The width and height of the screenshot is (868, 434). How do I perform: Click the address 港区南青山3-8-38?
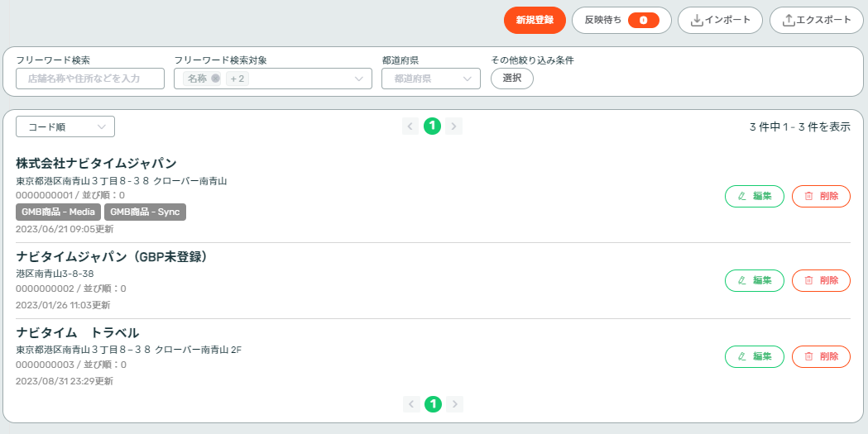(55, 274)
